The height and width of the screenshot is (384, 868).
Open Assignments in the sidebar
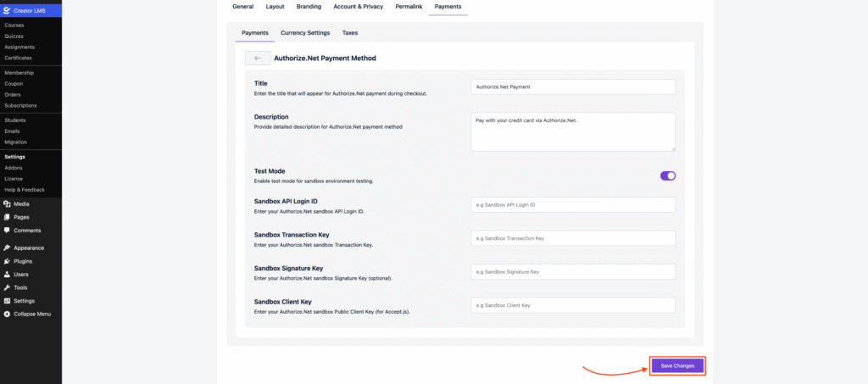19,47
